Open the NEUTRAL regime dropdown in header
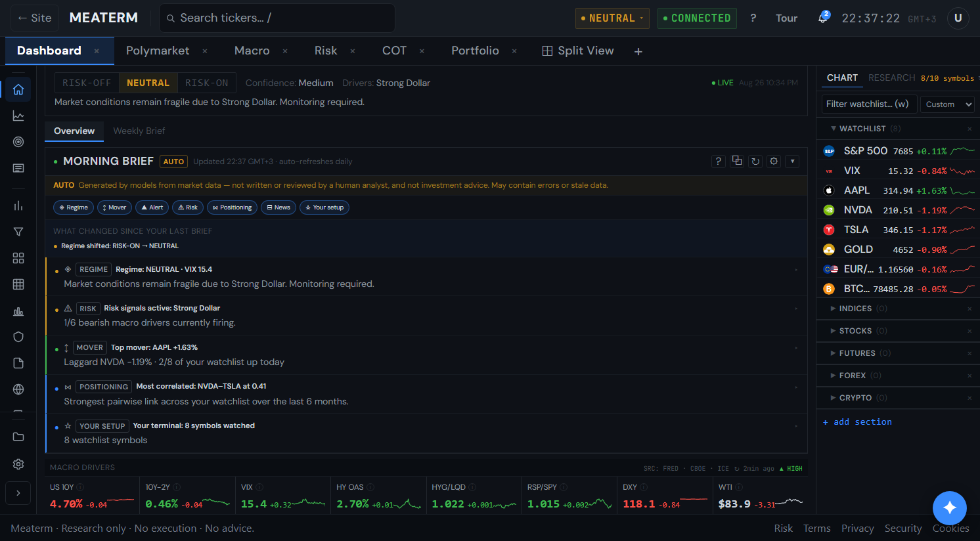 point(612,18)
